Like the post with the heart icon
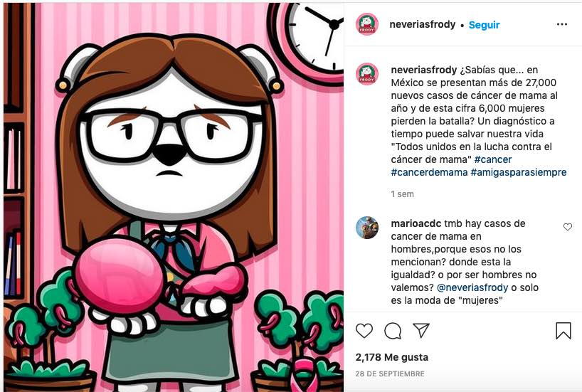The width and height of the screenshot is (582, 392). (364, 330)
